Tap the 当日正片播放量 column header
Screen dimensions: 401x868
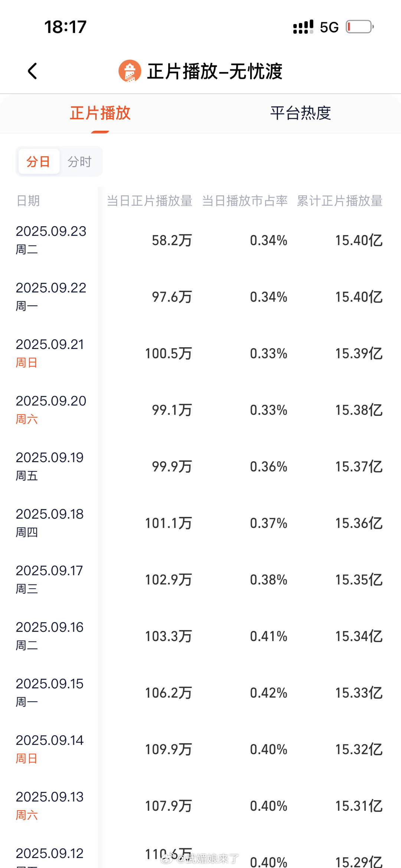pyautogui.click(x=150, y=200)
